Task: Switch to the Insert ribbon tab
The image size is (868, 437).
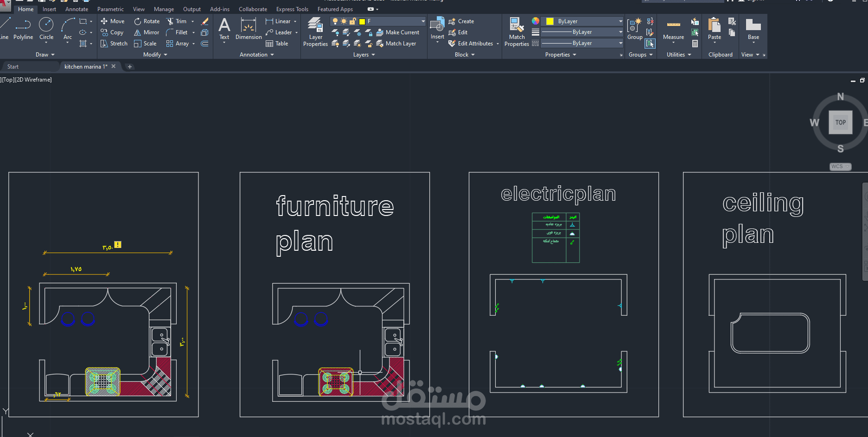Action: click(49, 9)
